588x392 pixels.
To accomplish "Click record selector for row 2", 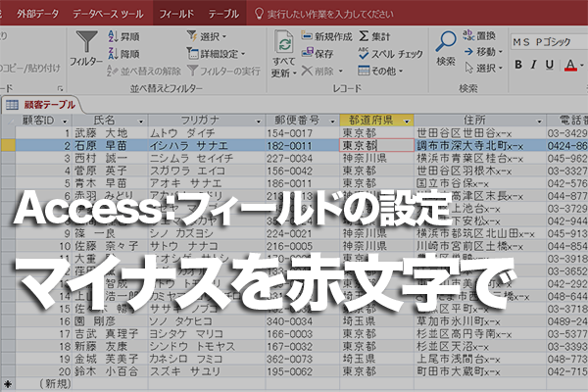I will (x=8, y=146).
